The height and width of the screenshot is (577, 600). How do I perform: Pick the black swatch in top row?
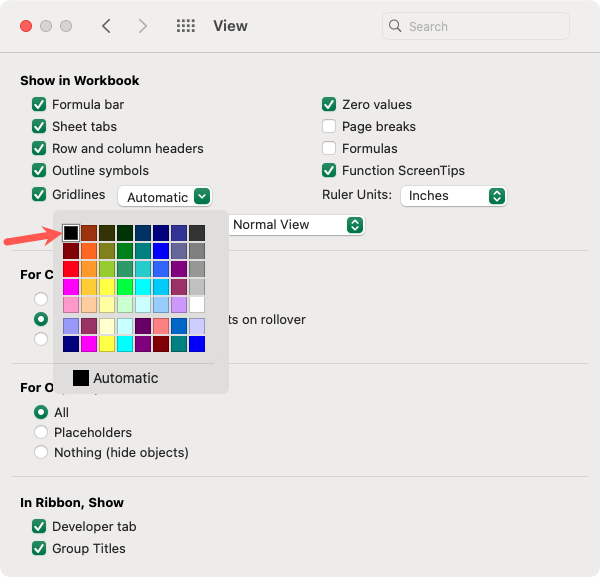[71, 233]
